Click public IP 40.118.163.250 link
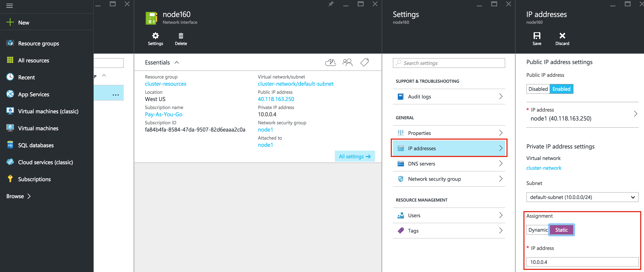The image size is (644, 272). pyautogui.click(x=276, y=99)
